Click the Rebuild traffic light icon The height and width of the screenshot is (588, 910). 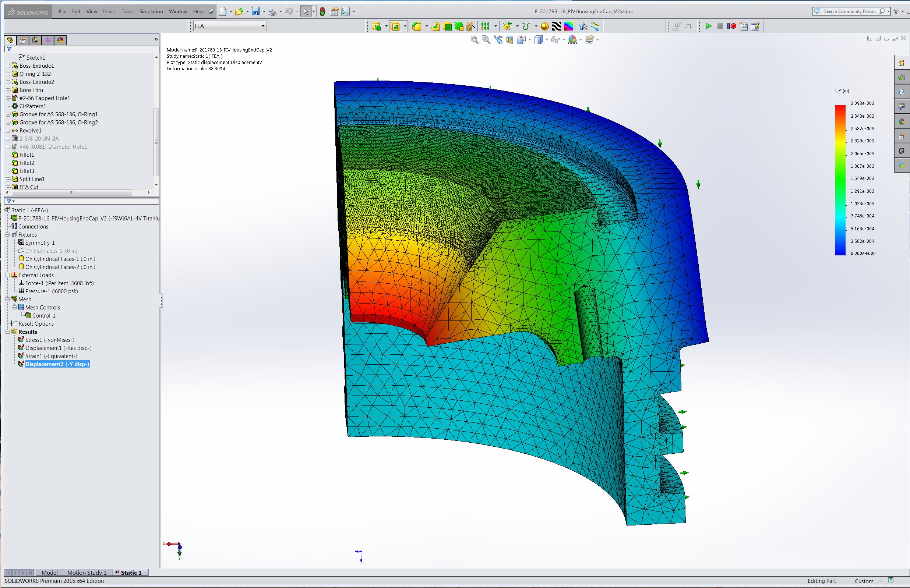[x=322, y=11]
